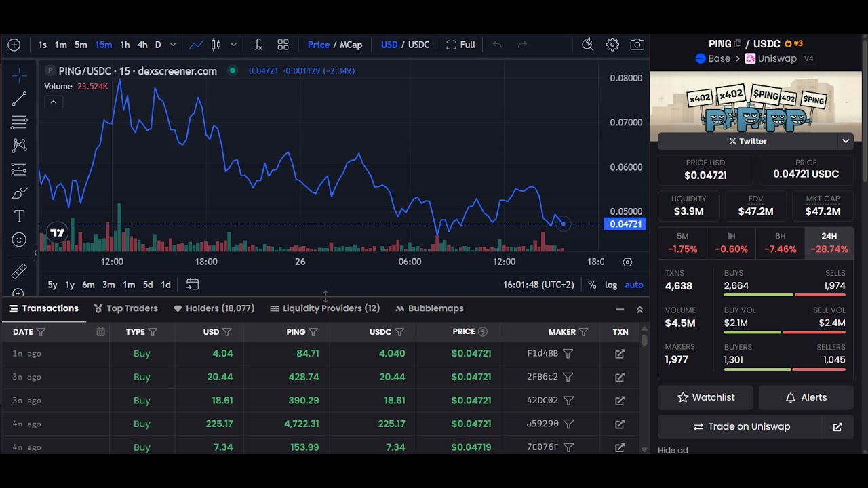This screenshot has width=868, height=488.
Task: Toggle auto scale on price axis
Action: 634,285
